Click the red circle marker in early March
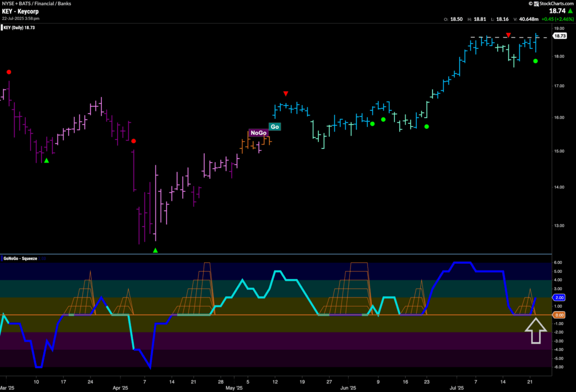This screenshot has height=392, width=576. point(8,72)
